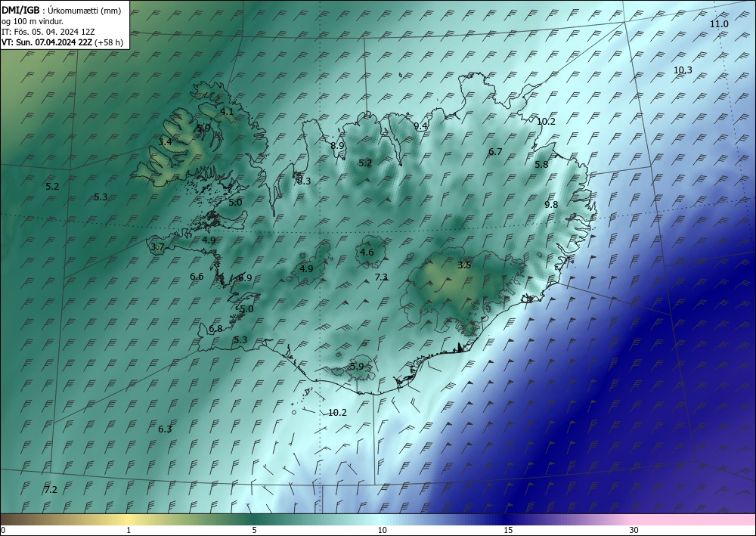
Task: Click the 8.3 value label
Action: [304, 181]
